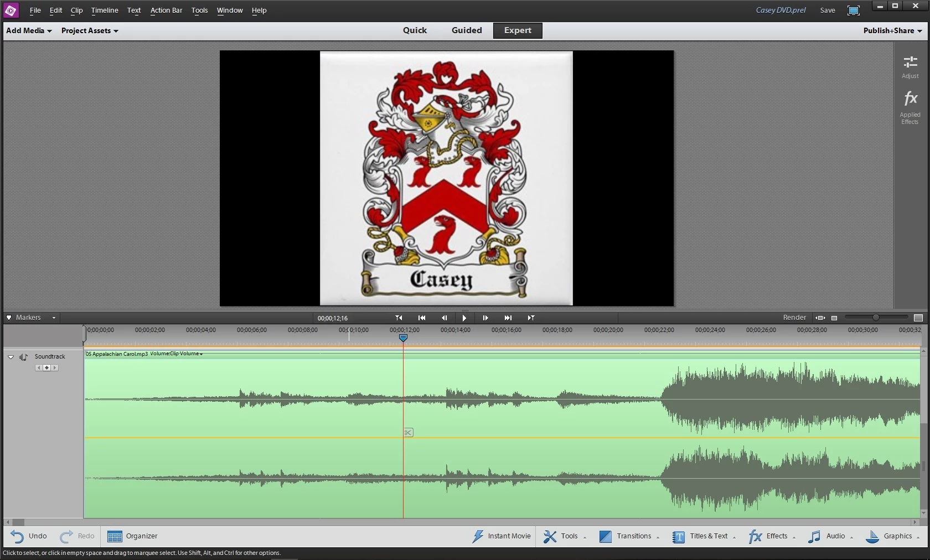This screenshot has height=560, width=930.
Task: Open the Graphics panel
Action: point(892,536)
